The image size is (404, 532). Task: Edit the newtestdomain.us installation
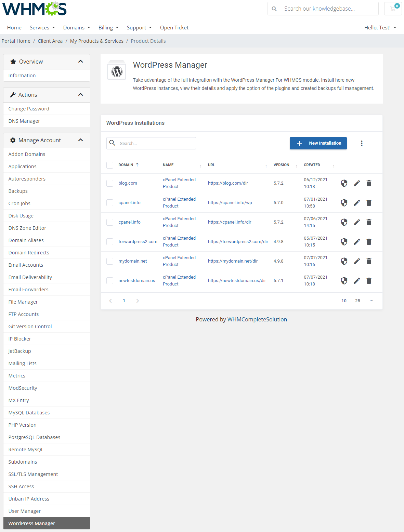357,281
